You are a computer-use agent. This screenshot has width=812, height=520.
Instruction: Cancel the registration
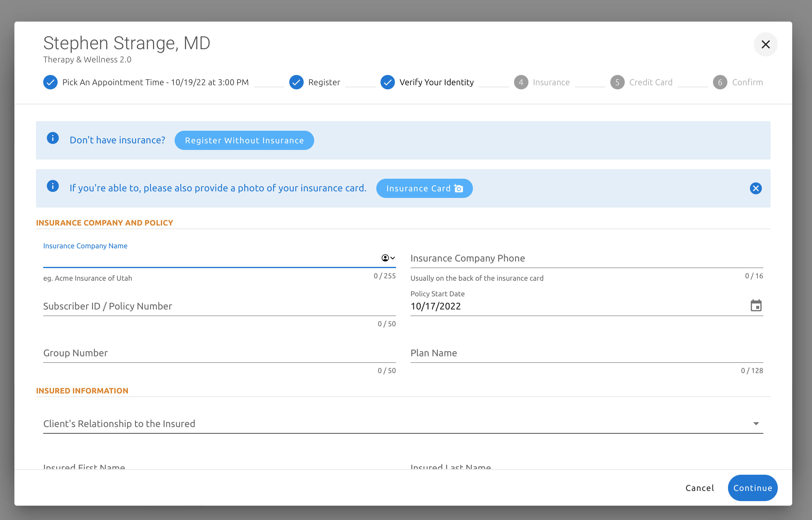coord(699,488)
